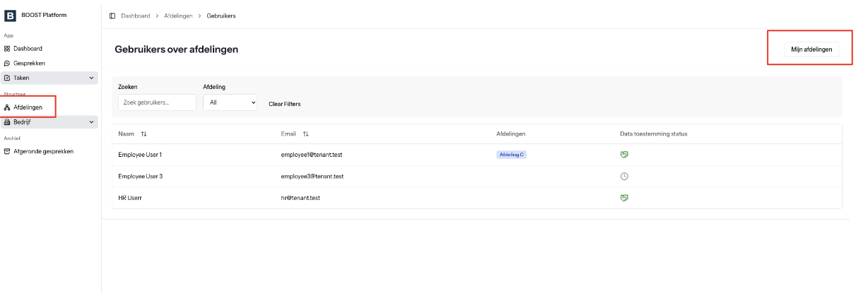Viewport: 868px width, 294px height.
Task: Click the Mijn afdelingen button
Action: pyautogui.click(x=811, y=49)
